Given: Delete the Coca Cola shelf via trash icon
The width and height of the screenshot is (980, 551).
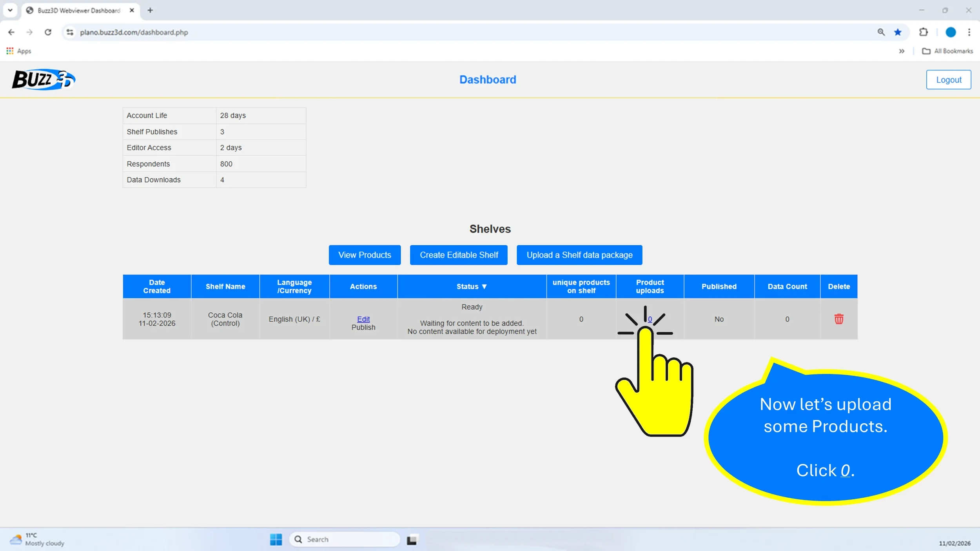Looking at the screenshot, I should 838,319.
